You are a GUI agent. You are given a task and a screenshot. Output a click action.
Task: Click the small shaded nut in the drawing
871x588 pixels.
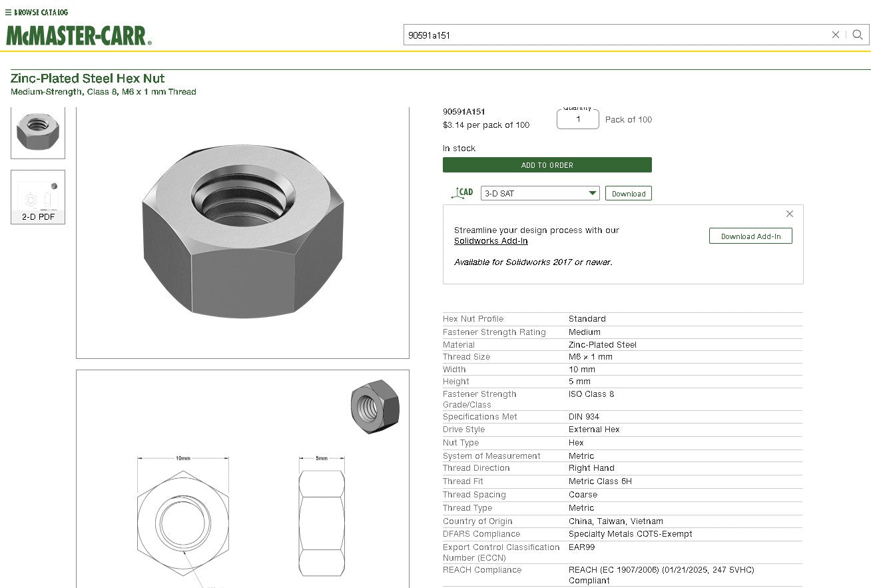pyautogui.click(x=375, y=406)
